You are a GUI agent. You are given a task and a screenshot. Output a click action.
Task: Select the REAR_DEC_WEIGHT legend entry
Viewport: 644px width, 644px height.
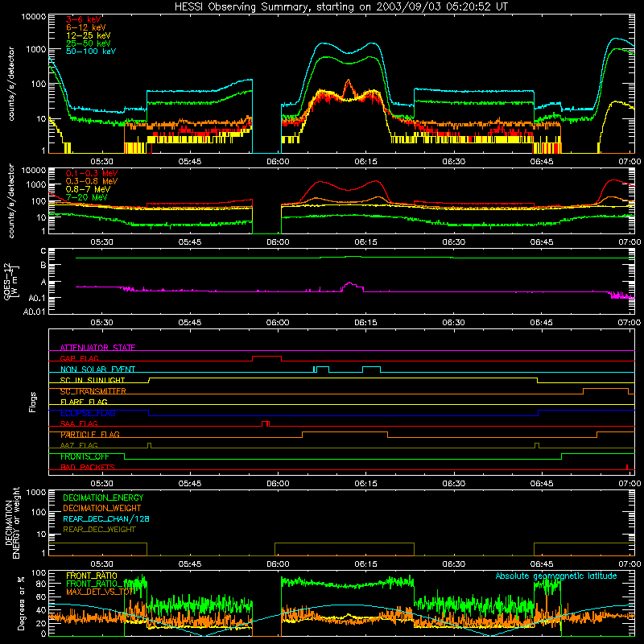(x=99, y=530)
